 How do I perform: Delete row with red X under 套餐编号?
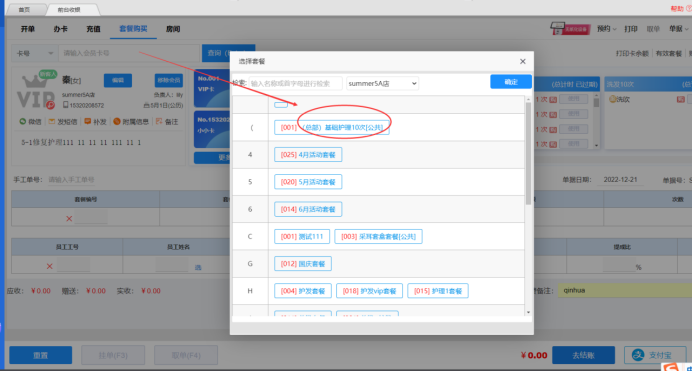69,218
